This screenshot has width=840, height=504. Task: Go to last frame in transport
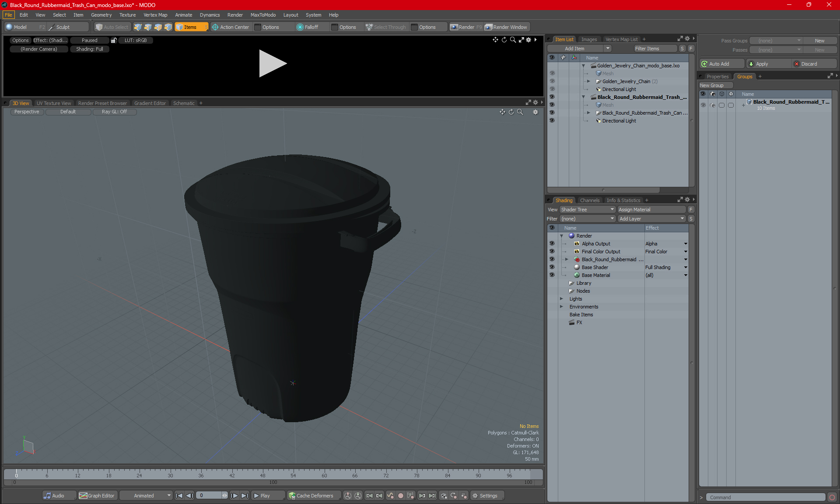coord(245,496)
